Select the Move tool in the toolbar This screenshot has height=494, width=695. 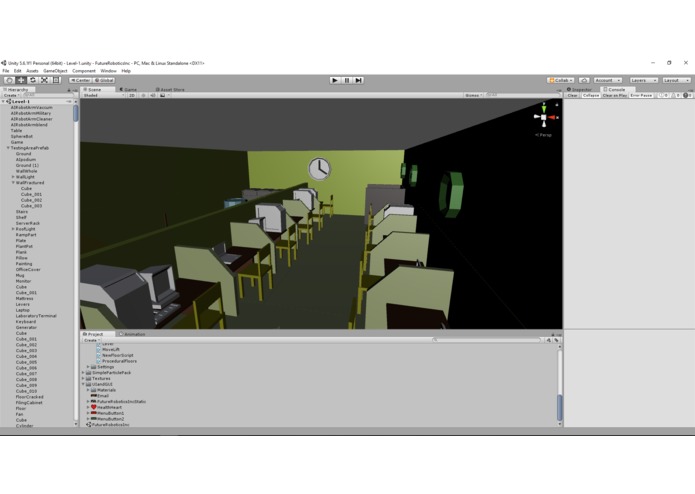[x=21, y=80]
